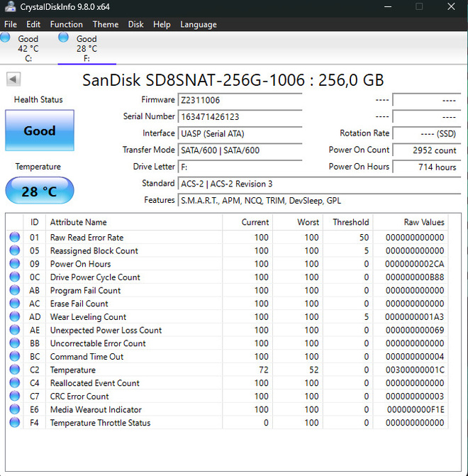Image resolution: width=468 pixels, height=476 pixels.
Task: Click raw value 00300000001C
Action: pos(415,370)
